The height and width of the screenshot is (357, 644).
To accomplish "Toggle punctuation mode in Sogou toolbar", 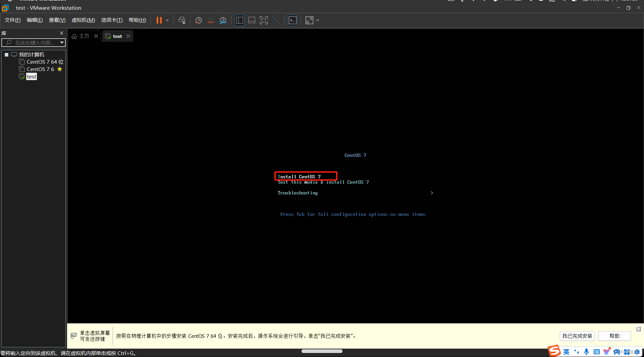I will [577, 352].
